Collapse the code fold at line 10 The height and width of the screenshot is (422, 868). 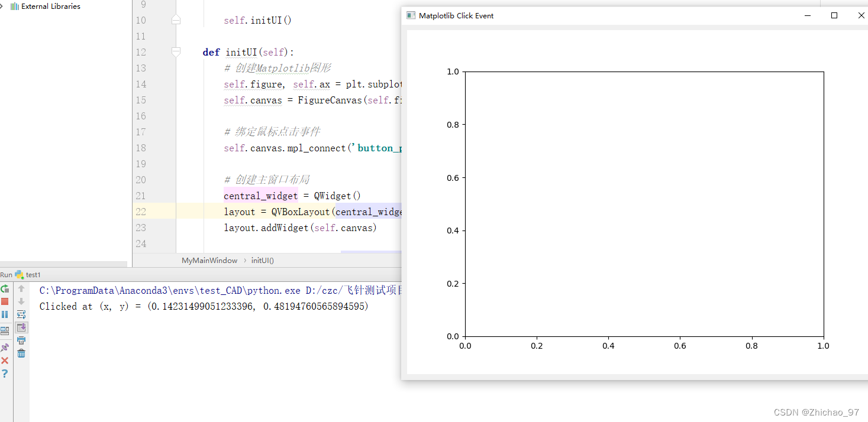175,20
